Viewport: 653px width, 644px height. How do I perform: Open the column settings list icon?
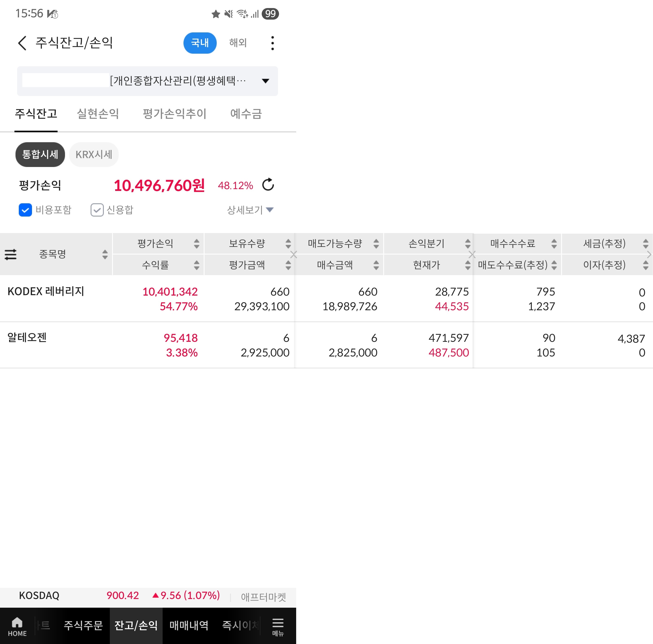point(11,254)
